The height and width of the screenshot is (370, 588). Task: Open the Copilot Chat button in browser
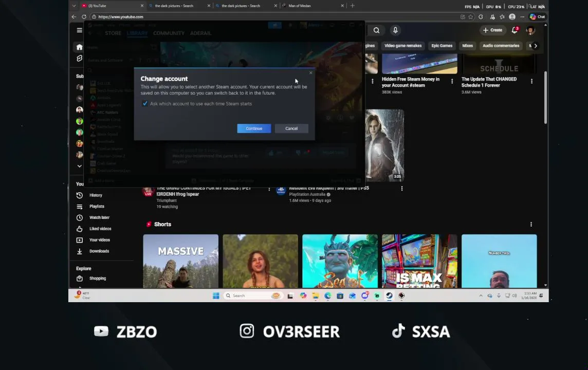pos(538,17)
